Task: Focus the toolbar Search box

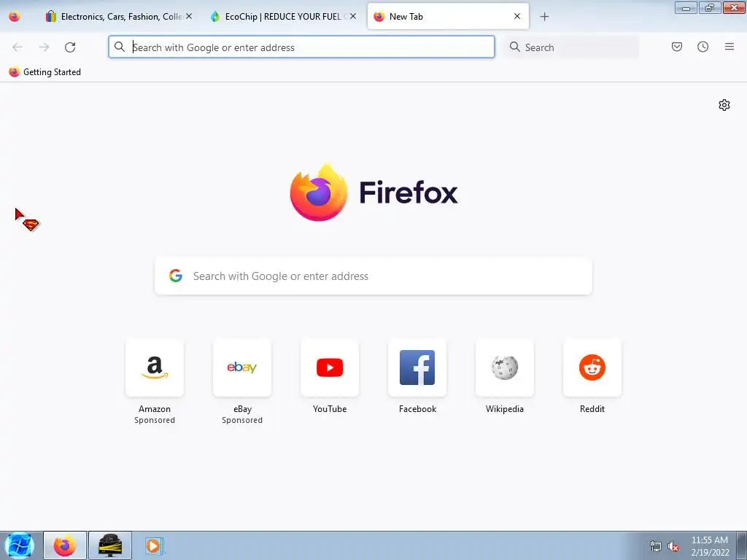Action: coord(571,47)
